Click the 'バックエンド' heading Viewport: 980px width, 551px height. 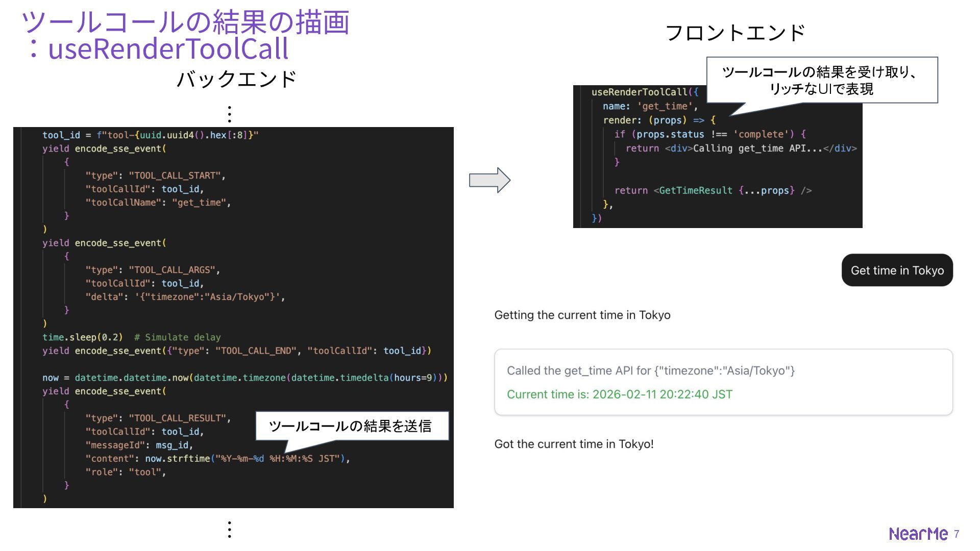[x=236, y=80]
